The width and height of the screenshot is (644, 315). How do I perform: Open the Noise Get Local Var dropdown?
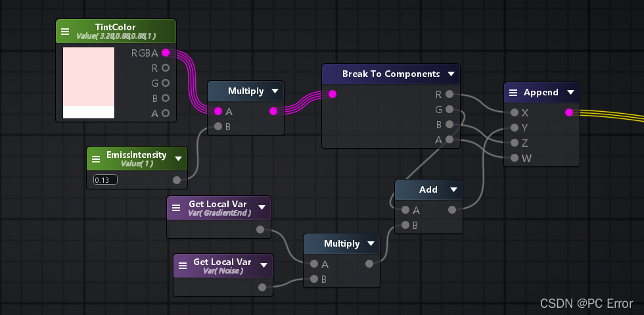coord(264,266)
